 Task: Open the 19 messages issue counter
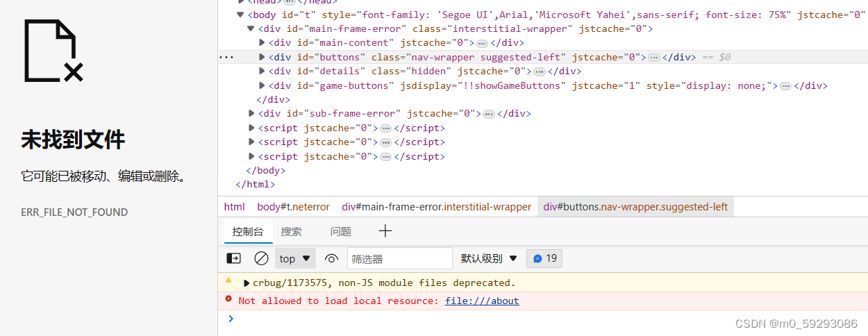(544, 258)
